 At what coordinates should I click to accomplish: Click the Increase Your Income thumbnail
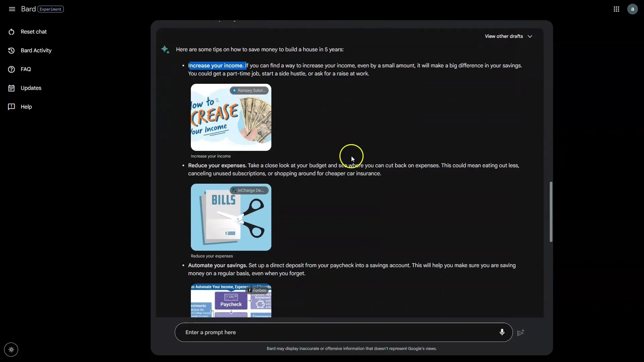click(231, 117)
